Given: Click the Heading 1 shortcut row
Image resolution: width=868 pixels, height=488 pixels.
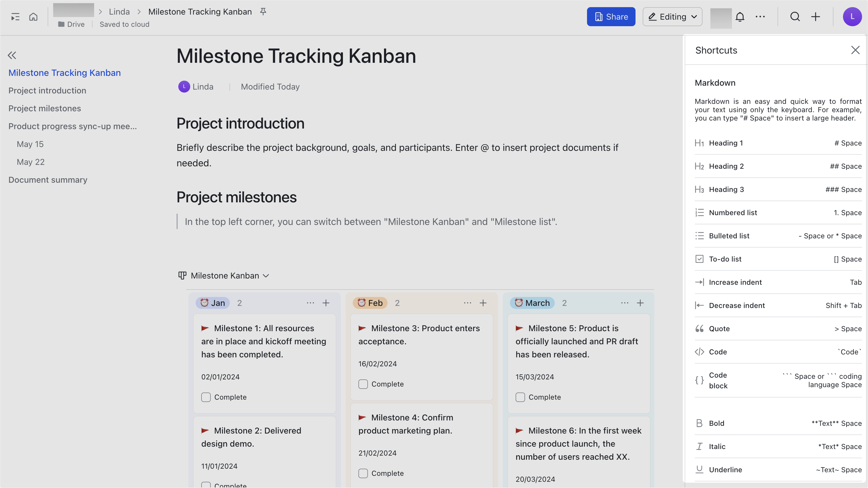Looking at the screenshot, I should 778,143.
